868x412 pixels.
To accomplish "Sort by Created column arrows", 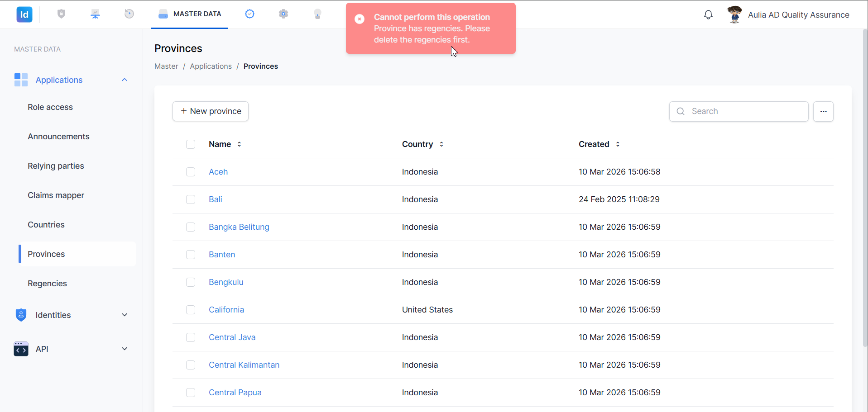I will tap(618, 144).
